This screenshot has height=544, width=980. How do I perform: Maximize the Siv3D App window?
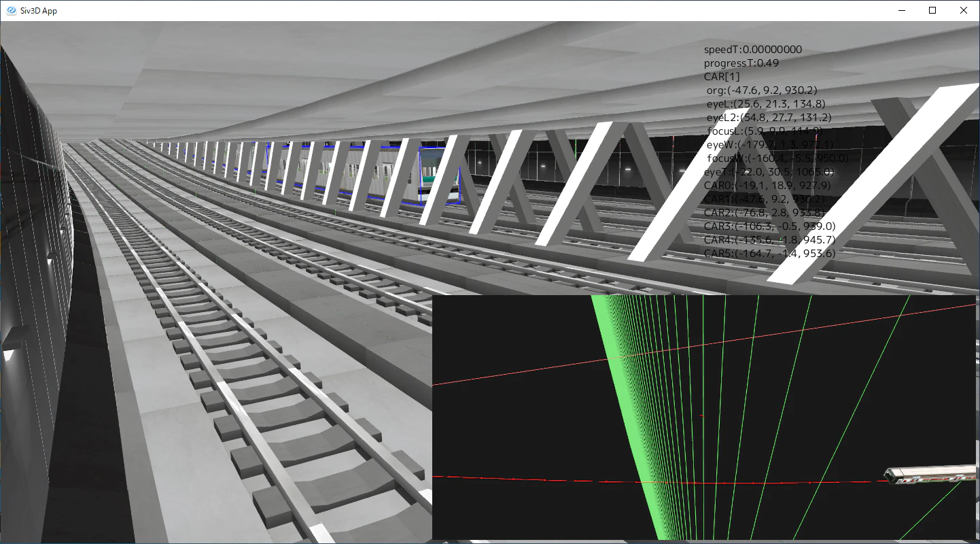click(x=932, y=11)
